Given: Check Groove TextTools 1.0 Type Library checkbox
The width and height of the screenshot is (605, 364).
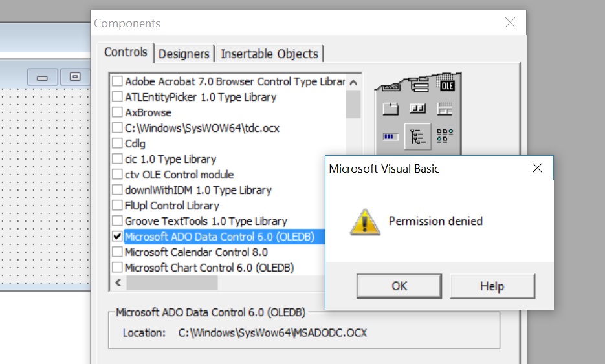Looking at the screenshot, I should (x=117, y=221).
